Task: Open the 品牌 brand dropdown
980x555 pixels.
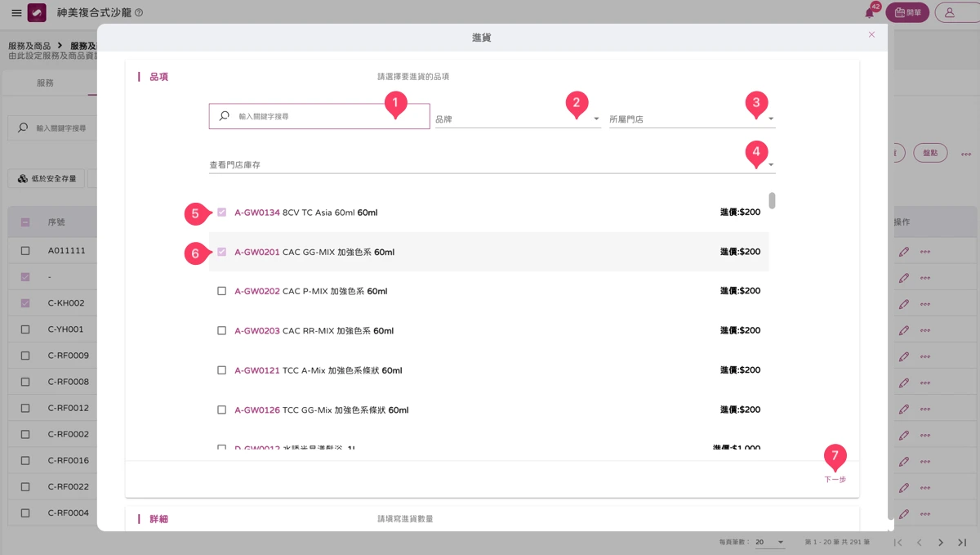Action: coord(518,119)
